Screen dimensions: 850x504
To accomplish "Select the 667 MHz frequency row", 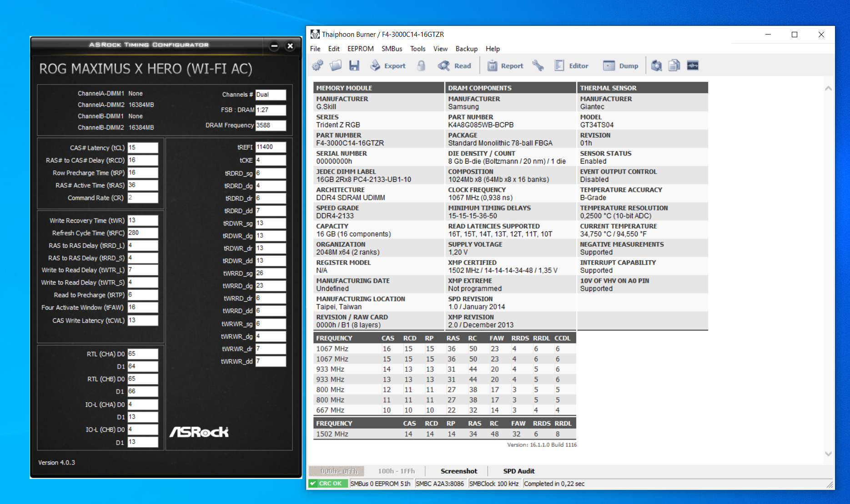I will click(x=445, y=410).
